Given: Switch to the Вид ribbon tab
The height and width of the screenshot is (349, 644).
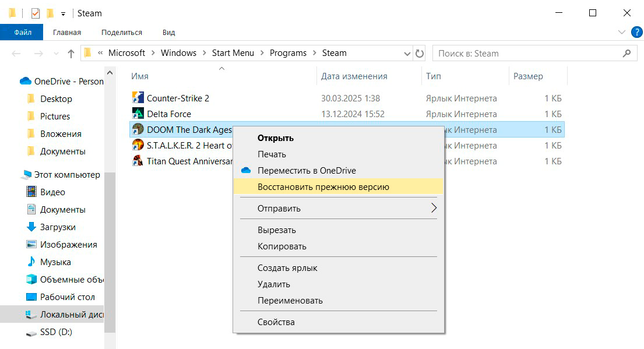Looking at the screenshot, I should click(x=168, y=32).
